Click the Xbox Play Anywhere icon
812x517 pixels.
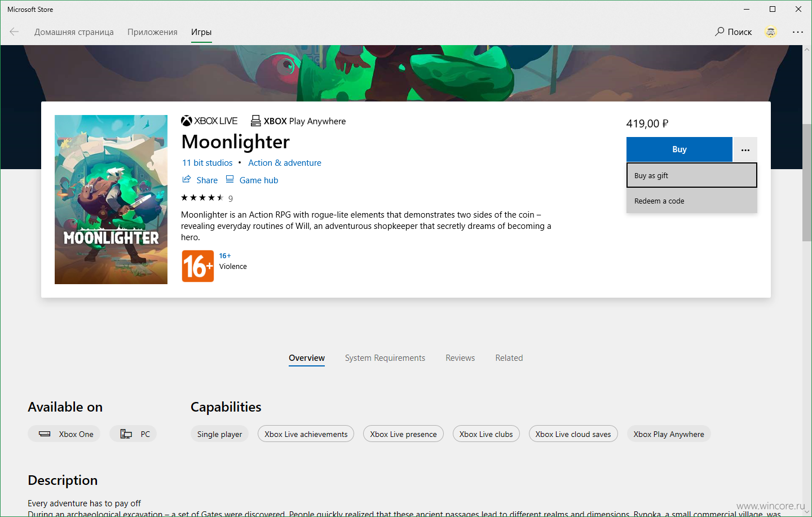point(255,121)
